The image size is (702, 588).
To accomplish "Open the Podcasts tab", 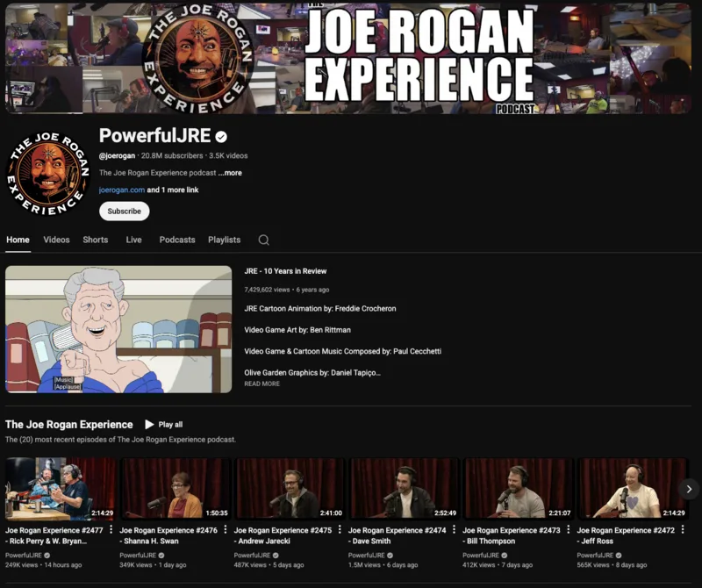I will [x=176, y=240].
